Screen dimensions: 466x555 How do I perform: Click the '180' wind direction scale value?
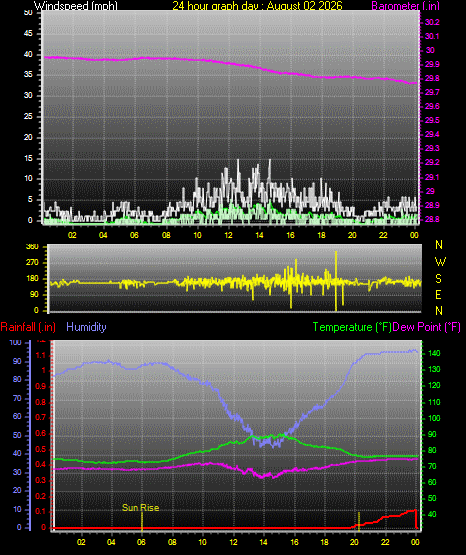click(x=32, y=279)
